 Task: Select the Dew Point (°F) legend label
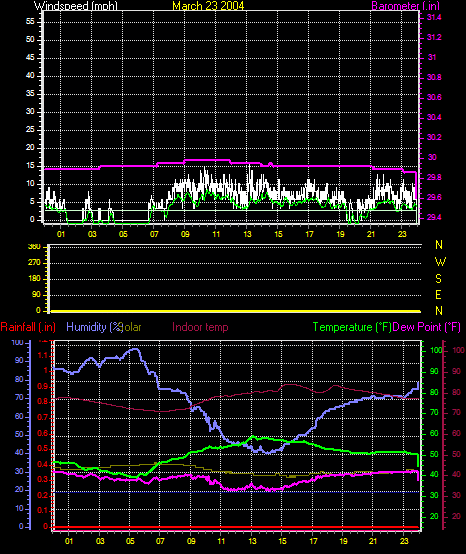tap(426, 327)
